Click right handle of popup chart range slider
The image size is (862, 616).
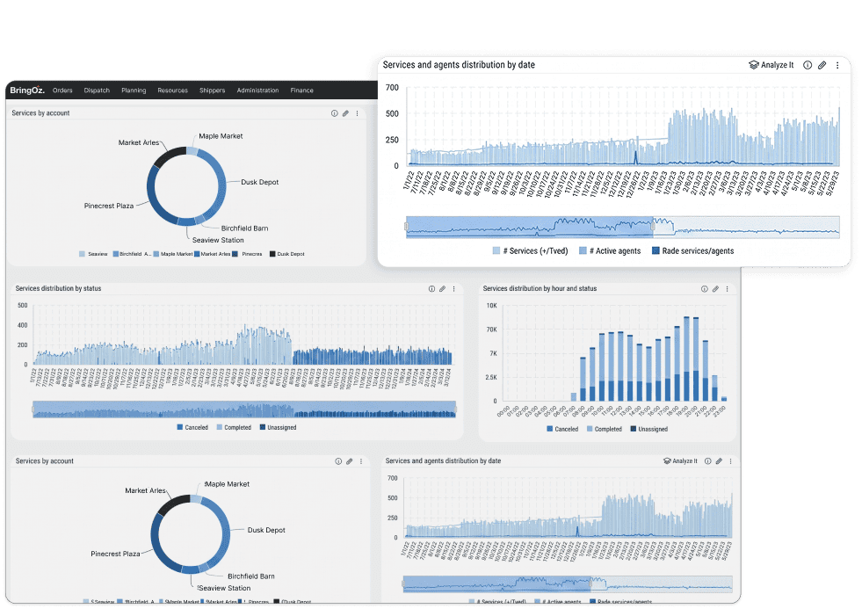[653, 226]
